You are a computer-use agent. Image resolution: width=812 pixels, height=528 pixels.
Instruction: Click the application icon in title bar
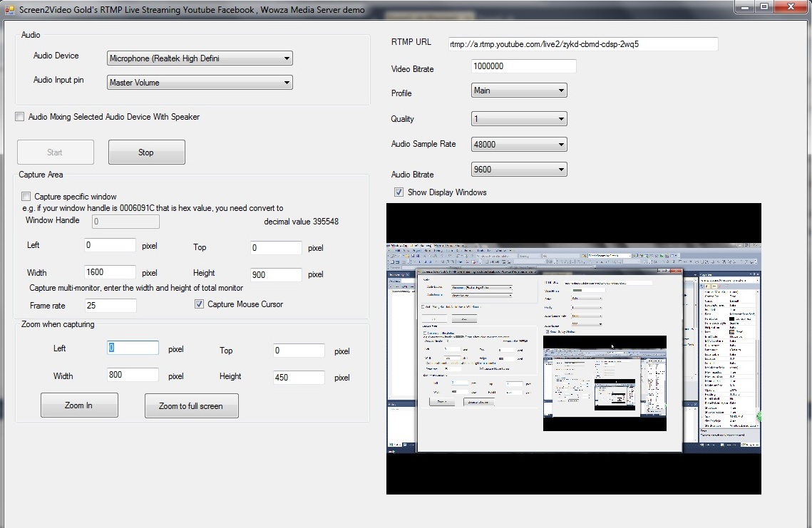pyautogui.click(x=9, y=9)
